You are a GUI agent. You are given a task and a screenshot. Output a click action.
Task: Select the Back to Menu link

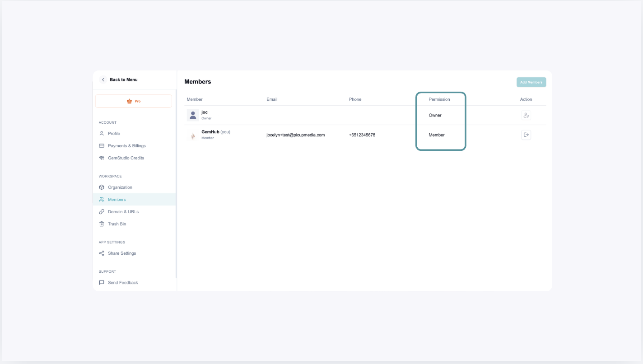123,79
